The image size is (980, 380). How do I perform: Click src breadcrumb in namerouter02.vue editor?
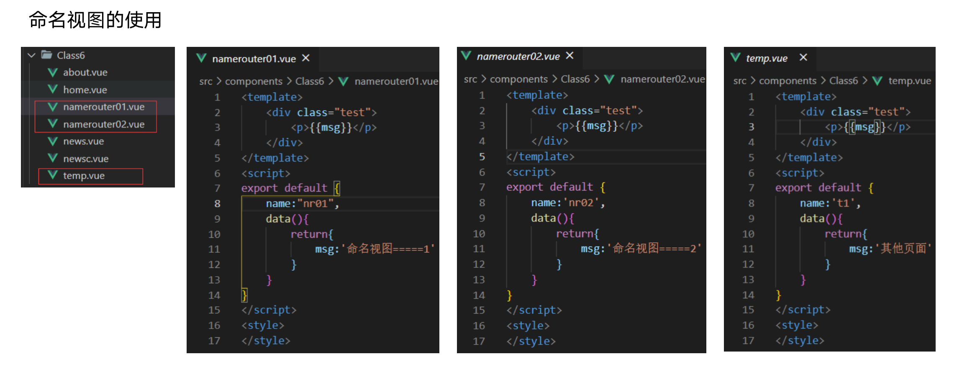click(x=470, y=80)
